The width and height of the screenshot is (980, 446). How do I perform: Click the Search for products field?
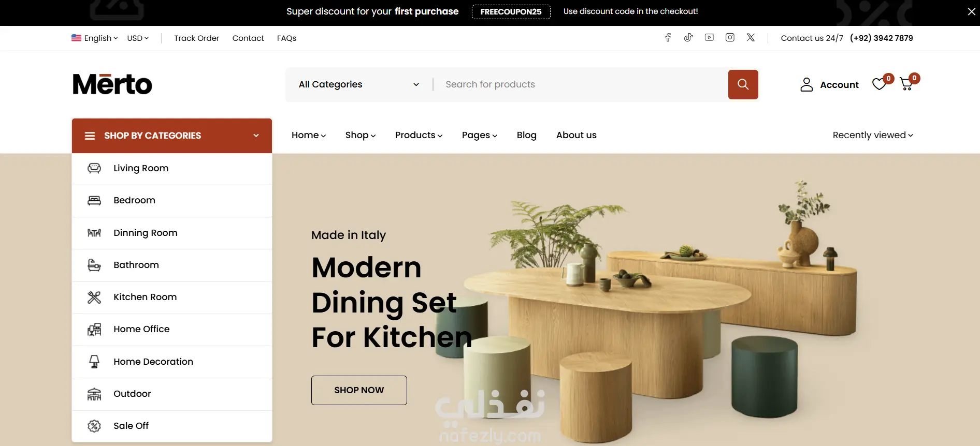coord(580,84)
